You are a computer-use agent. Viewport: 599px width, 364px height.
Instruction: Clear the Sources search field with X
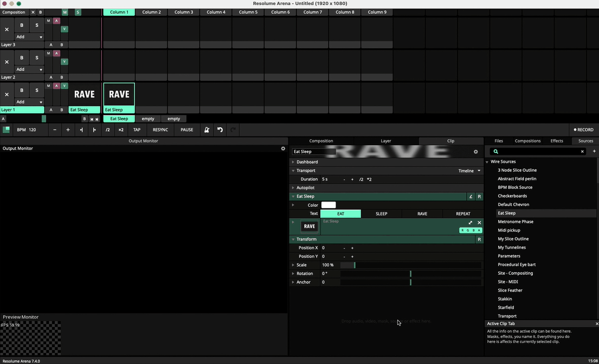coord(583,152)
